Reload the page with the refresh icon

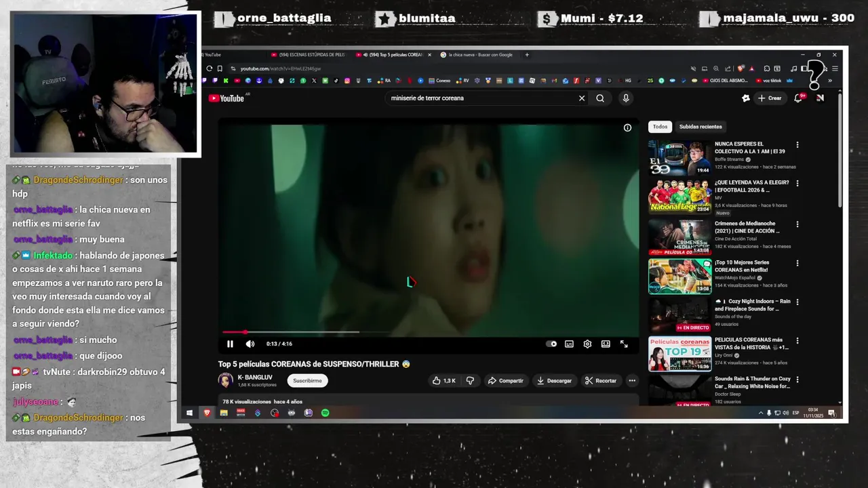pyautogui.click(x=209, y=68)
